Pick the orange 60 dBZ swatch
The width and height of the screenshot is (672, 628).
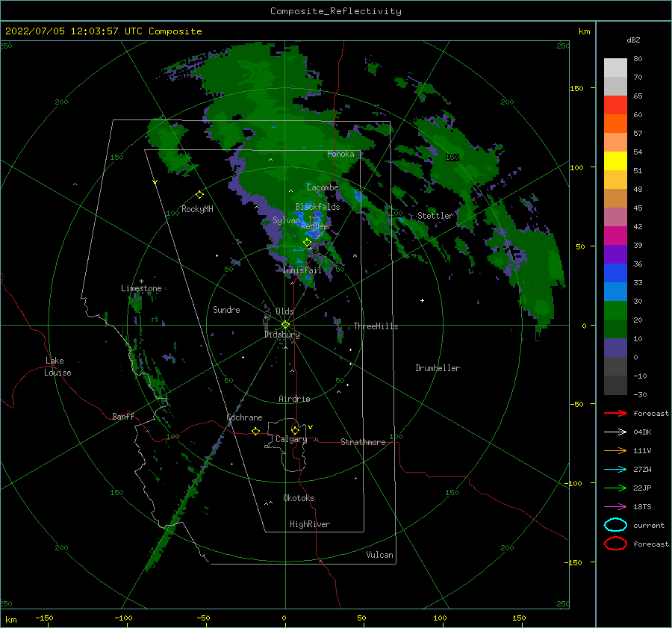coord(615,123)
